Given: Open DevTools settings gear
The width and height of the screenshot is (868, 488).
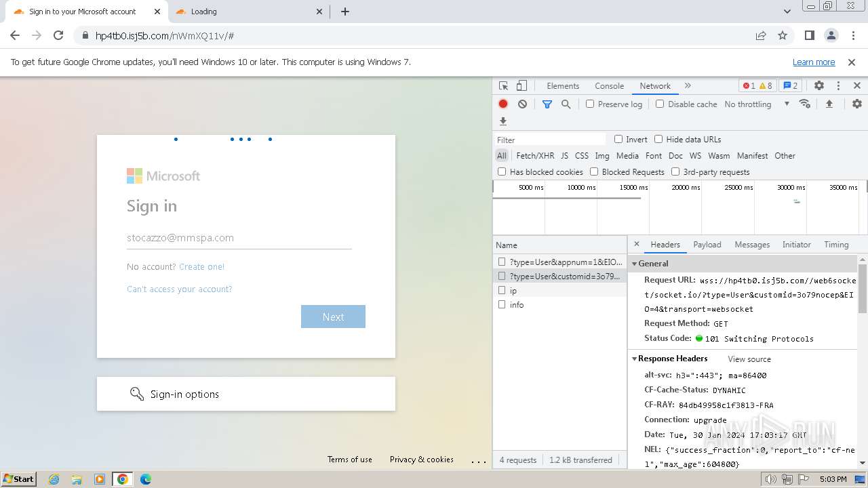Looking at the screenshot, I should tap(819, 86).
